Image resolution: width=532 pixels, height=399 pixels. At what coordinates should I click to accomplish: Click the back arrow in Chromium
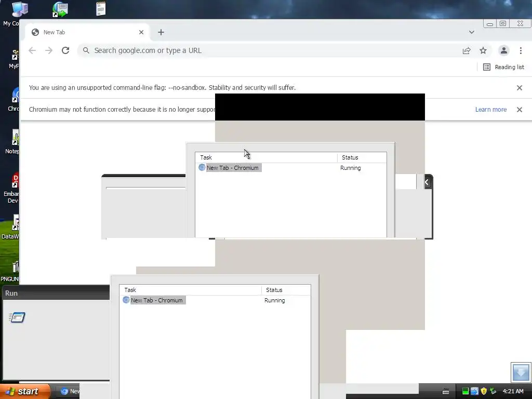[32, 50]
